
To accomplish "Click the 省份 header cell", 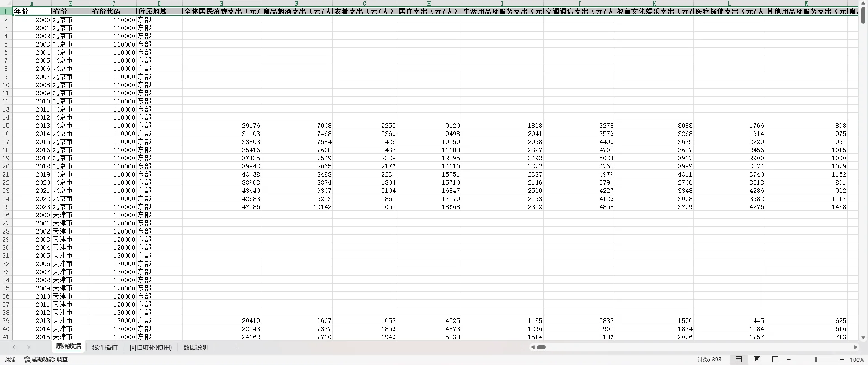I will 71,11.
